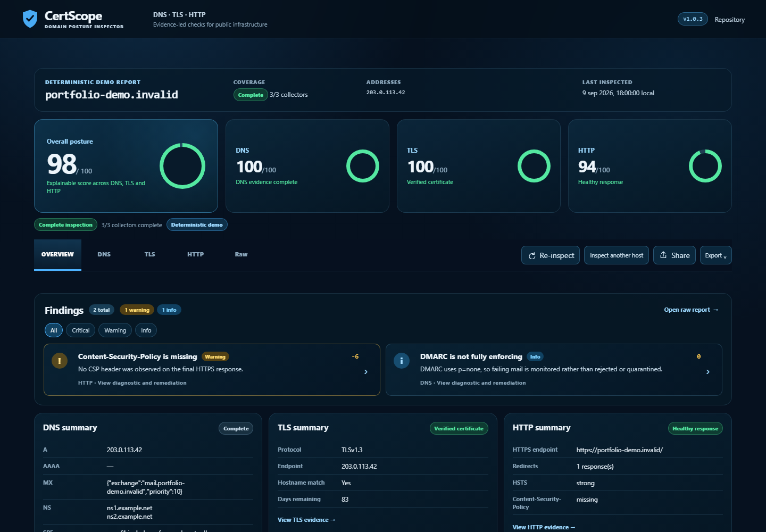This screenshot has height=532, width=766.
Task: Click the -6 score impact value
Action: click(x=355, y=356)
